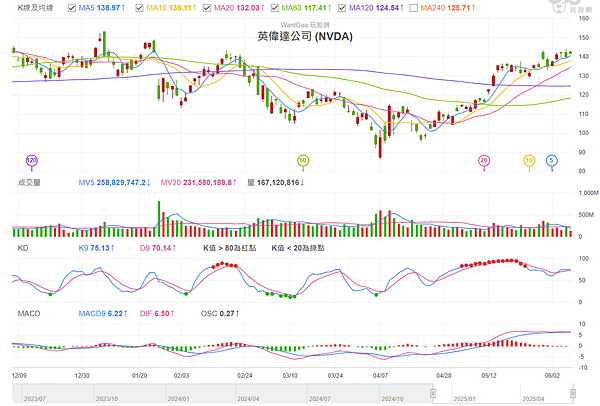Click the green 60 crossover marker
Viewport: 600px width, 406px height.
point(303,161)
